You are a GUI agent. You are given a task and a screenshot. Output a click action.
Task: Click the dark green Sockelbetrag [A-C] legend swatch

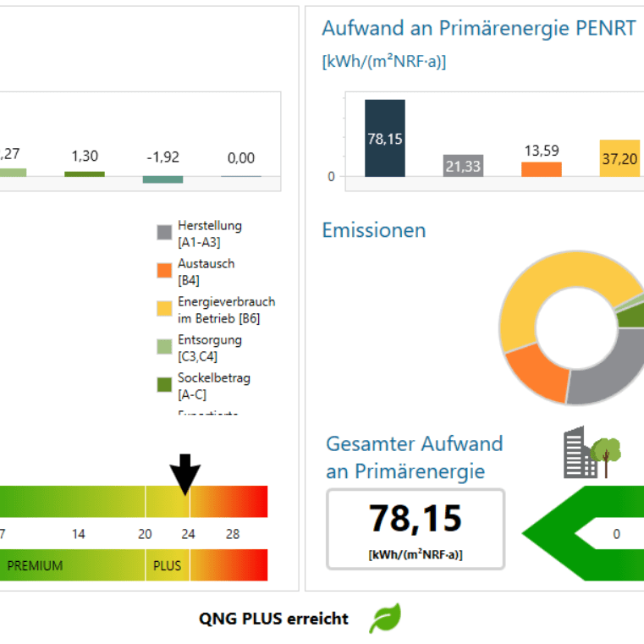164,386
